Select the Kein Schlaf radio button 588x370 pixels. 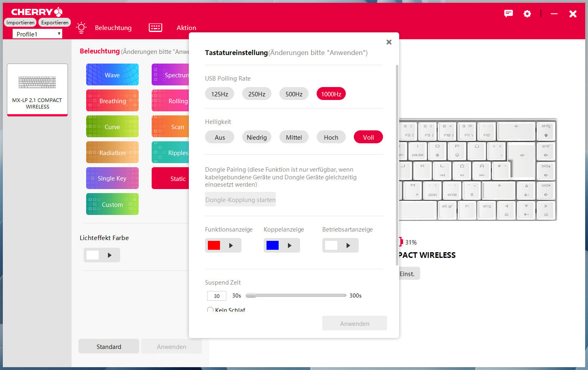(x=210, y=310)
